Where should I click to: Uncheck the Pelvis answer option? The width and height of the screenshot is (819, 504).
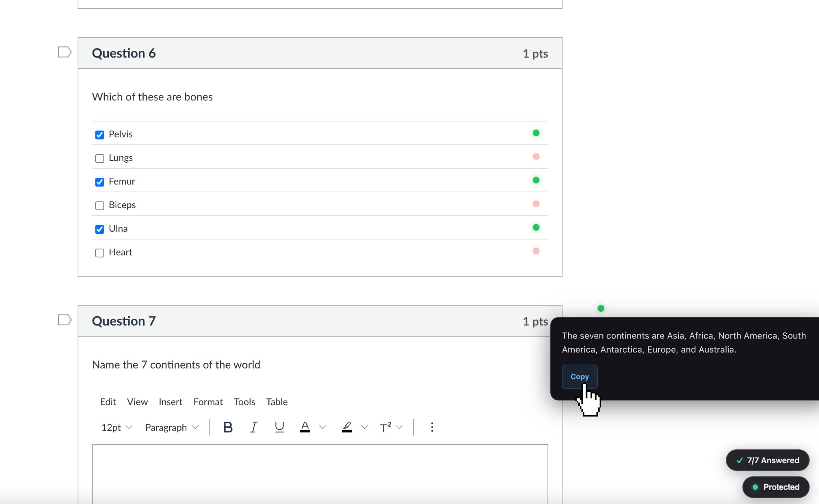pos(100,135)
